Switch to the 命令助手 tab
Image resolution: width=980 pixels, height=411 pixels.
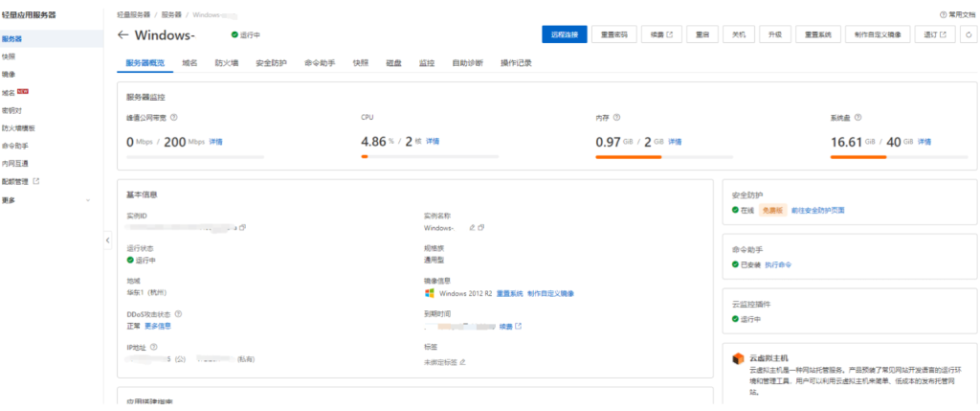pos(320,63)
